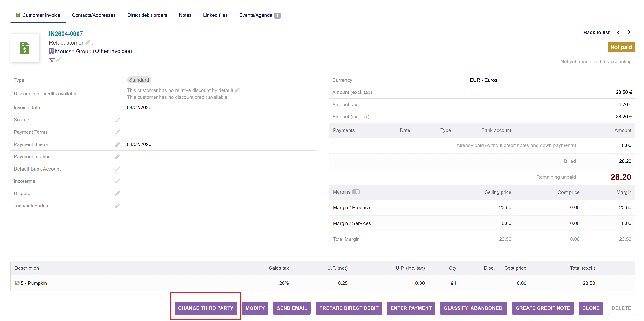Edit Payment Terms using pencil icon
Screen dimensions: 644x321
(x=118, y=132)
